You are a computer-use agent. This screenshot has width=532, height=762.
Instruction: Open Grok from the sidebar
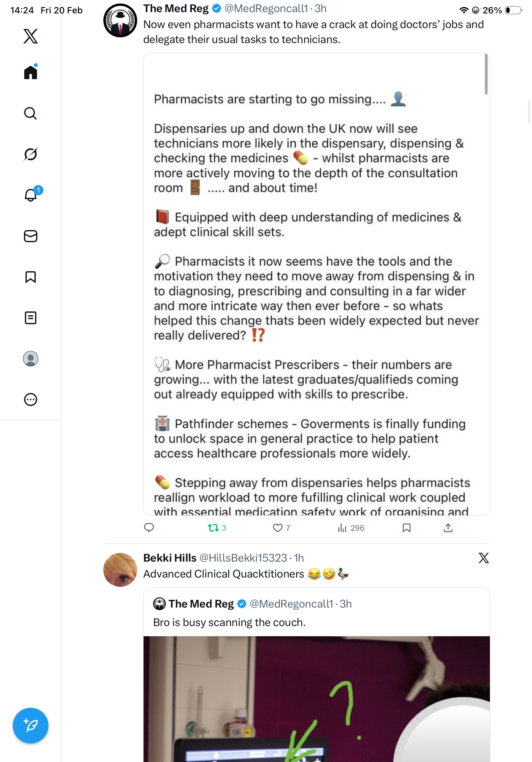[31, 154]
